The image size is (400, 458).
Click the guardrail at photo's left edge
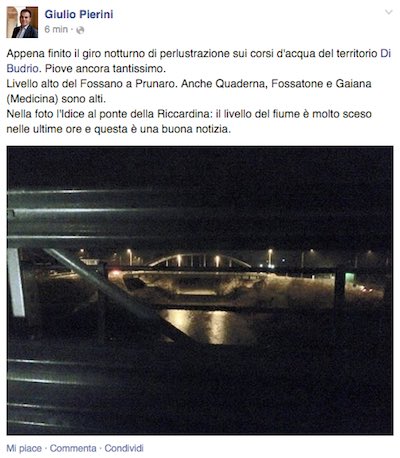tap(16, 282)
